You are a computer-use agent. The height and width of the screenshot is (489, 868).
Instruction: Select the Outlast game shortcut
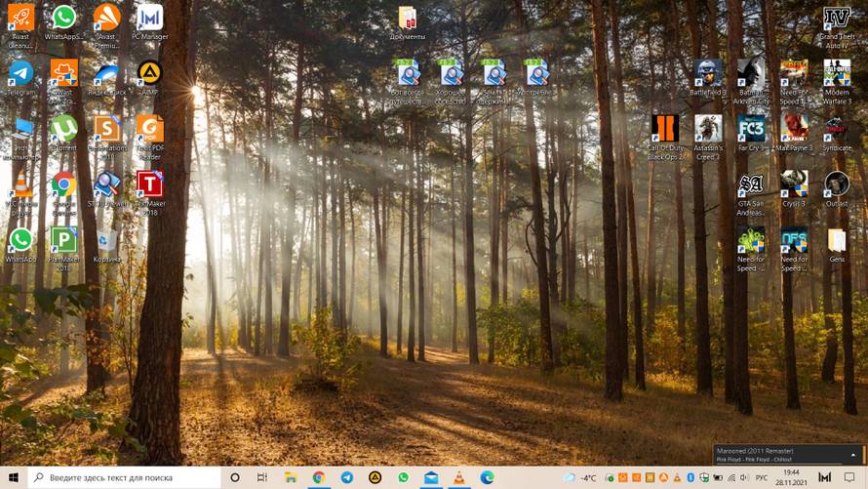837,189
